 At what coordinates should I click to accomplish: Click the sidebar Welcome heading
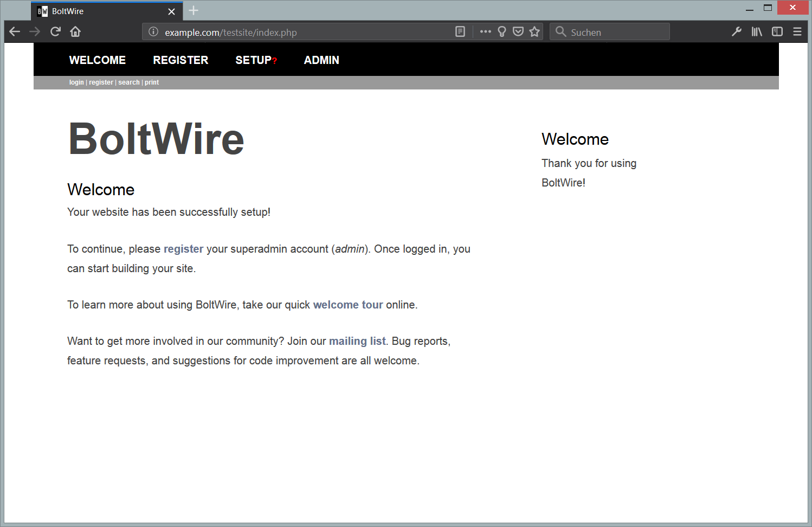(575, 139)
